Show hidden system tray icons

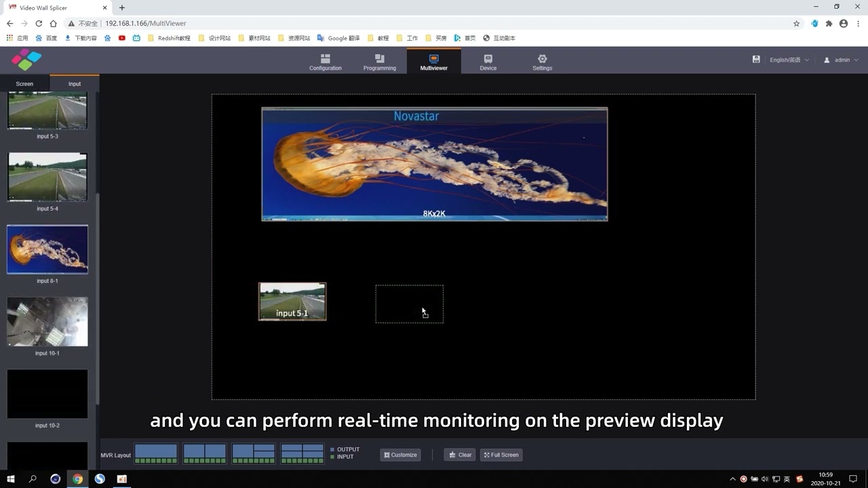click(x=732, y=479)
